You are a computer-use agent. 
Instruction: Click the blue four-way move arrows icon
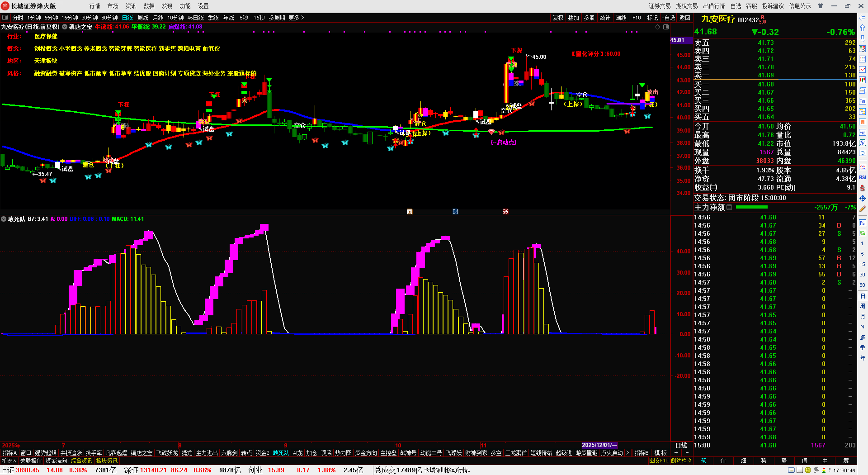click(863, 198)
